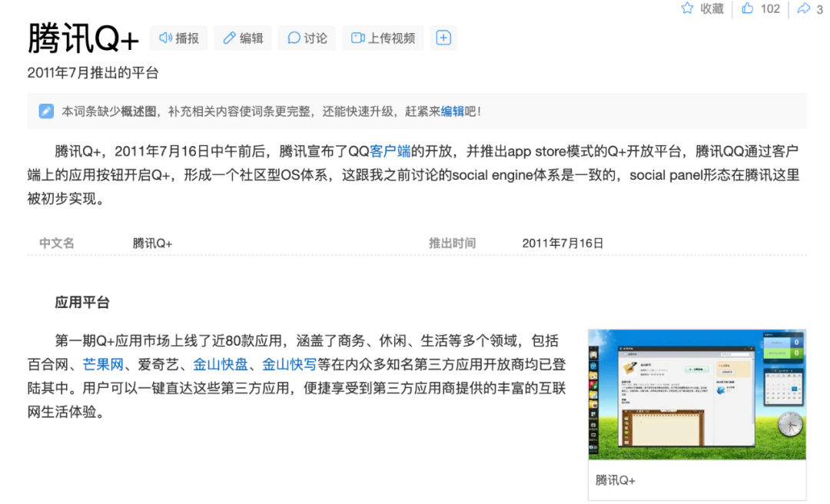The image size is (830, 504).
Task: Open the 芒果网 link
Action: tap(103, 364)
